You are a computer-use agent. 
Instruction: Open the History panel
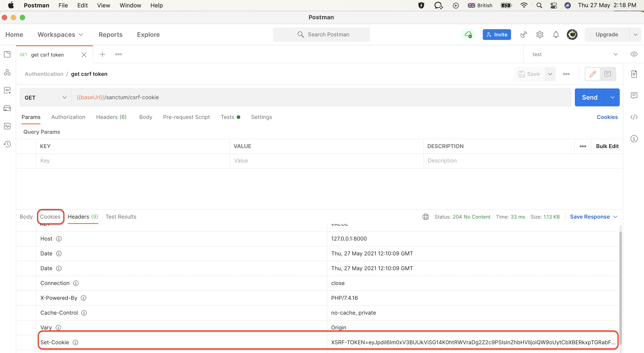[7, 144]
